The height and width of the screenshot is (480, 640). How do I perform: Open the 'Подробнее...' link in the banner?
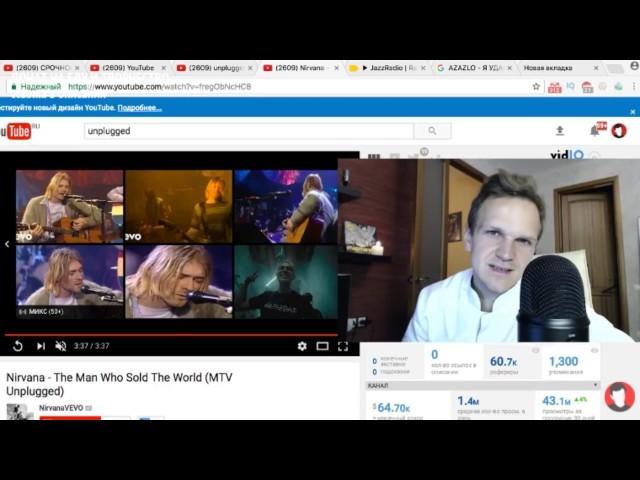(x=140, y=108)
